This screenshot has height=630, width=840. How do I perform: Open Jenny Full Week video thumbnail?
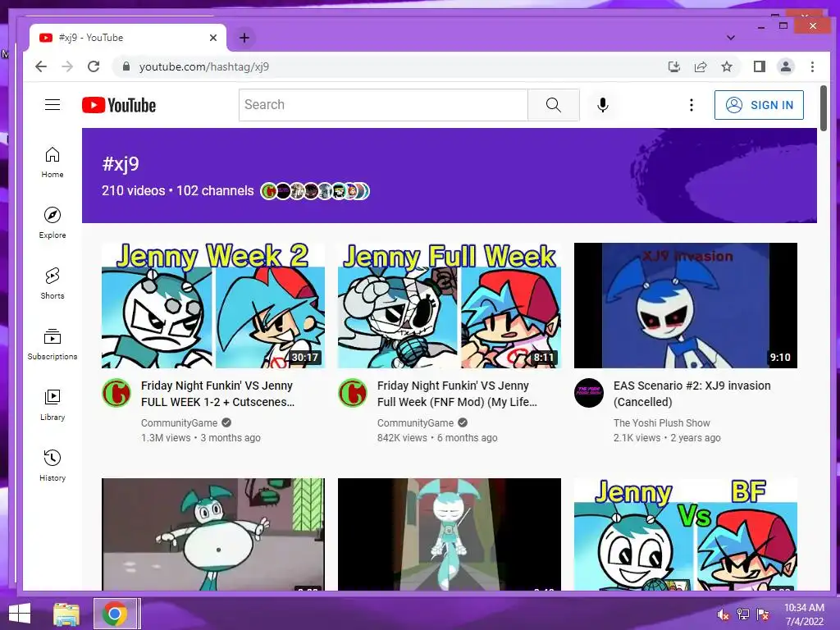pyautogui.click(x=450, y=305)
